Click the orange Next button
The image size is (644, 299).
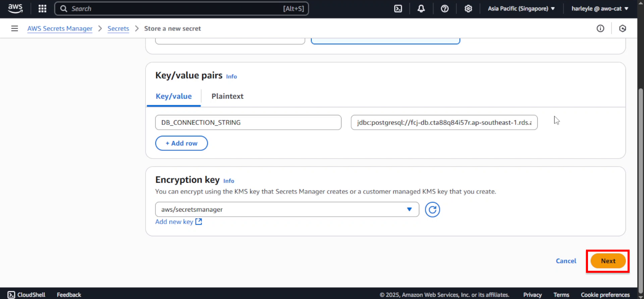608,261
